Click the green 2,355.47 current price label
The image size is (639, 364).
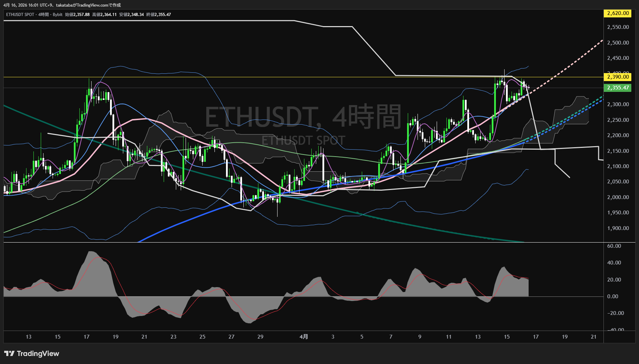coord(618,88)
